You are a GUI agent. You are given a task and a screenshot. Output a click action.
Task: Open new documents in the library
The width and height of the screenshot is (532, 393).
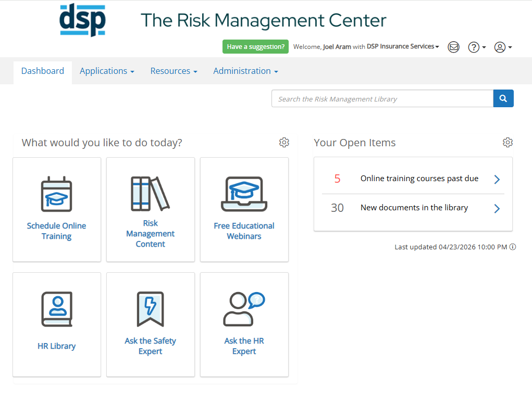tap(414, 207)
